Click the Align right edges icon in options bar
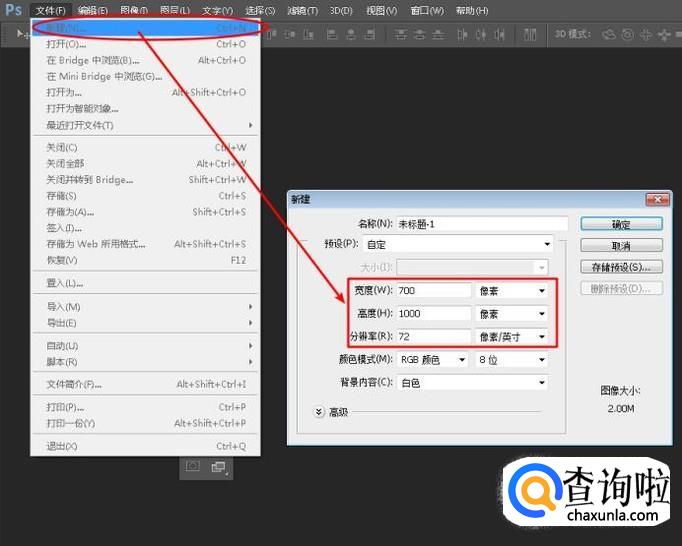The image size is (682, 546). pos(369,34)
